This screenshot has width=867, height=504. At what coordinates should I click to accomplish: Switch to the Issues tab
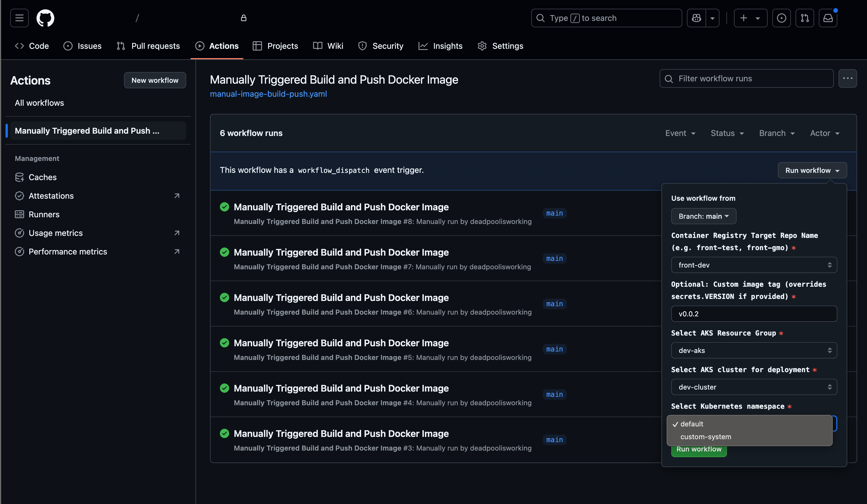(x=82, y=46)
